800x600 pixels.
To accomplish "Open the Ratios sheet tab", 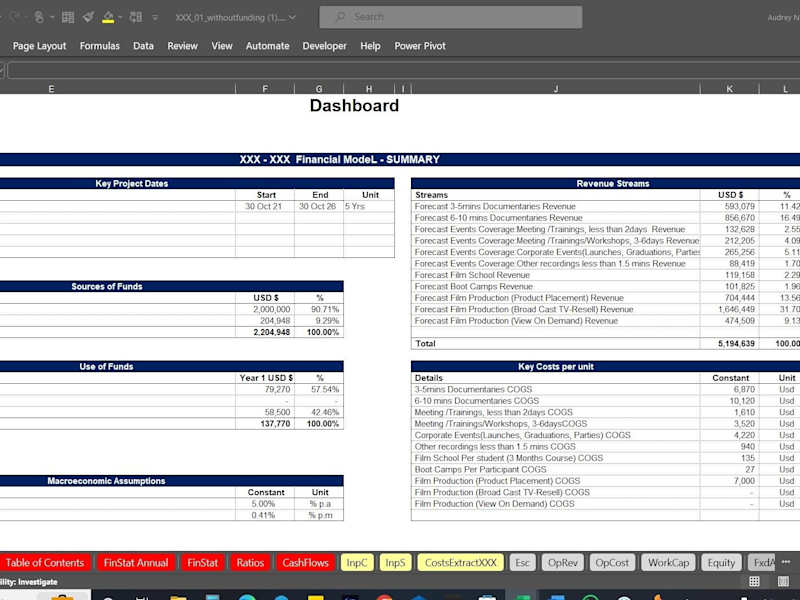I will pyautogui.click(x=250, y=563).
